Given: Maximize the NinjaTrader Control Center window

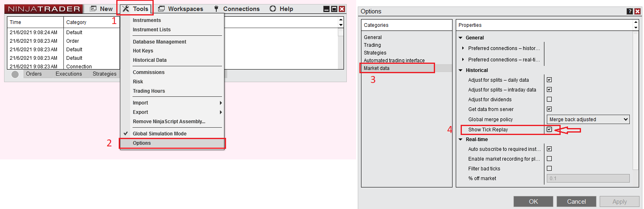Looking at the screenshot, I should [x=334, y=9].
